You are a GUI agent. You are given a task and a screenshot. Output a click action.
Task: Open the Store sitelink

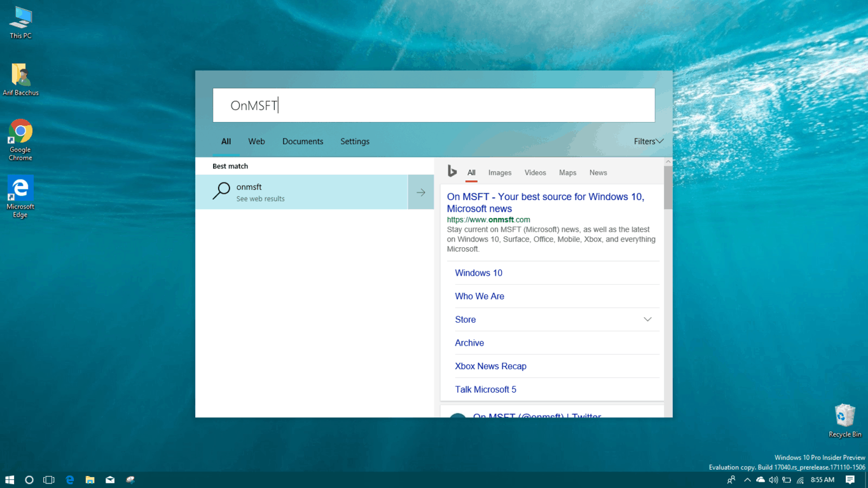pos(465,320)
